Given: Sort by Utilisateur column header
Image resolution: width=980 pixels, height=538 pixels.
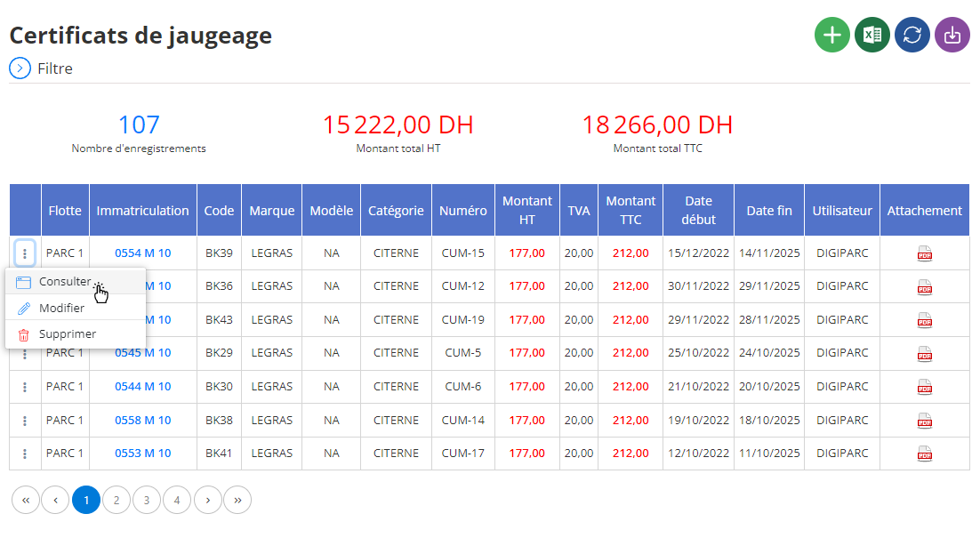Looking at the screenshot, I should (x=842, y=211).
